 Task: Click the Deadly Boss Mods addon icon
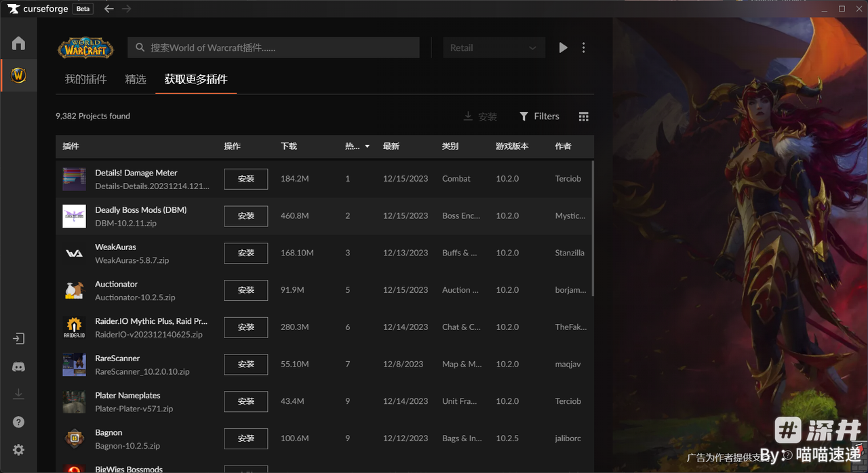pyautogui.click(x=74, y=216)
